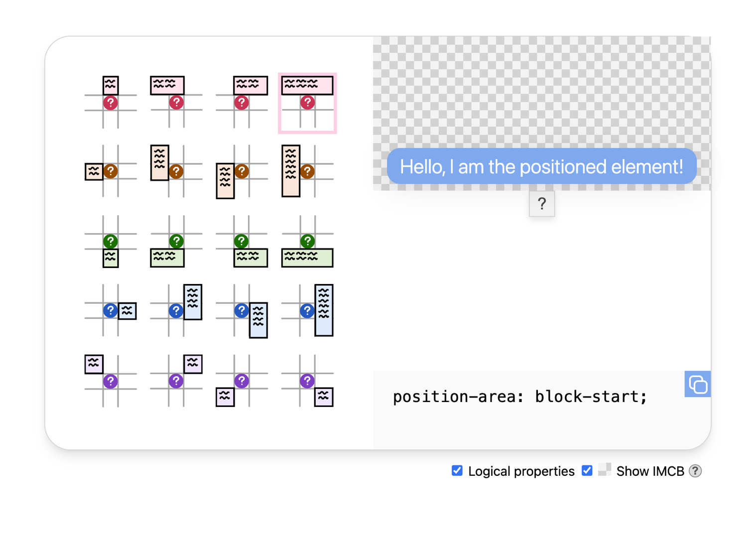756x543 pixels.
Task: Select the pink top span-right position icon
Action: tap(242, 102)
